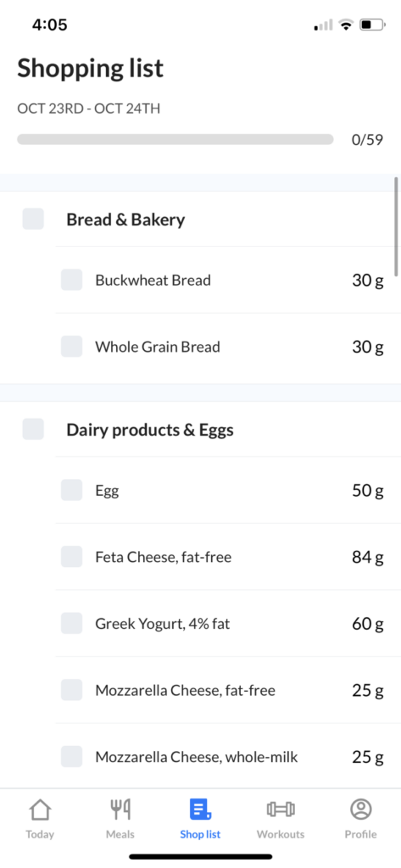Tick the Feta Cheese, fat-free checkbox
Viewport: 401px width, 868px height.
(x=71, y=557)
